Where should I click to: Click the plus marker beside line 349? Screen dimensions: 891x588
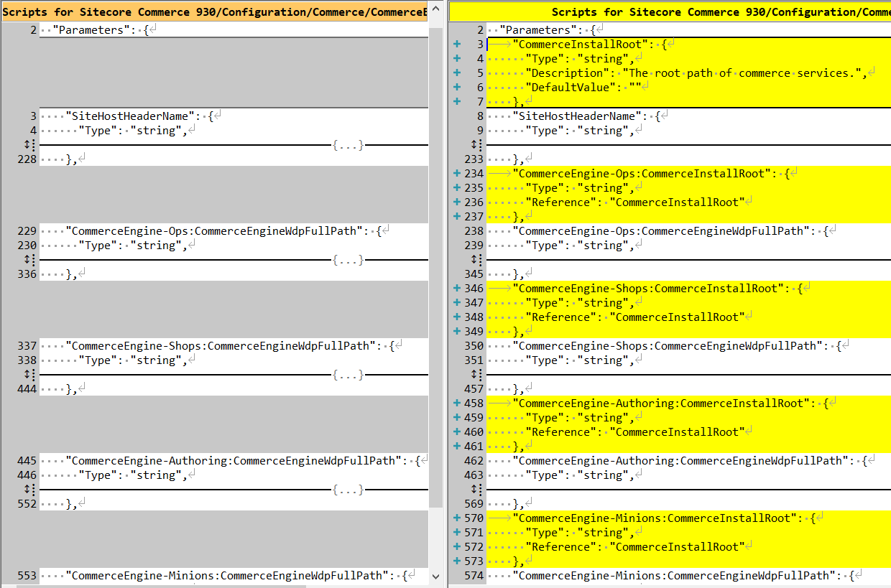(457, 332)
